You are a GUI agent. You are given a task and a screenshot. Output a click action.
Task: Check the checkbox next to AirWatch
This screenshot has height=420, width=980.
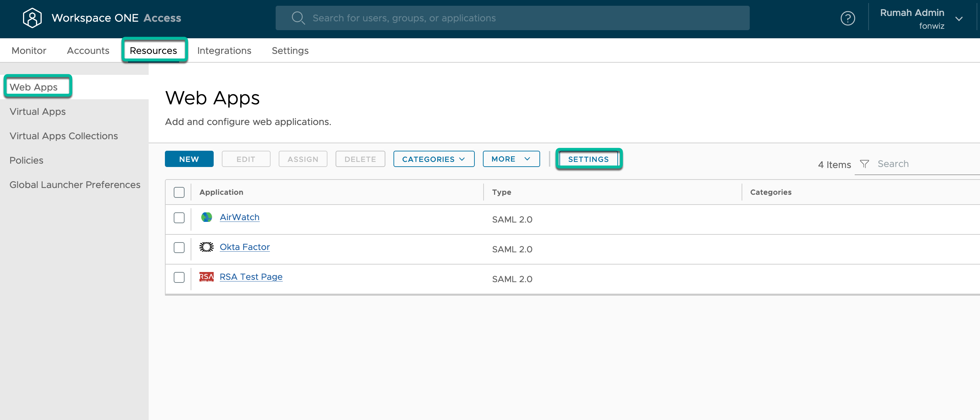coord(179,218)
